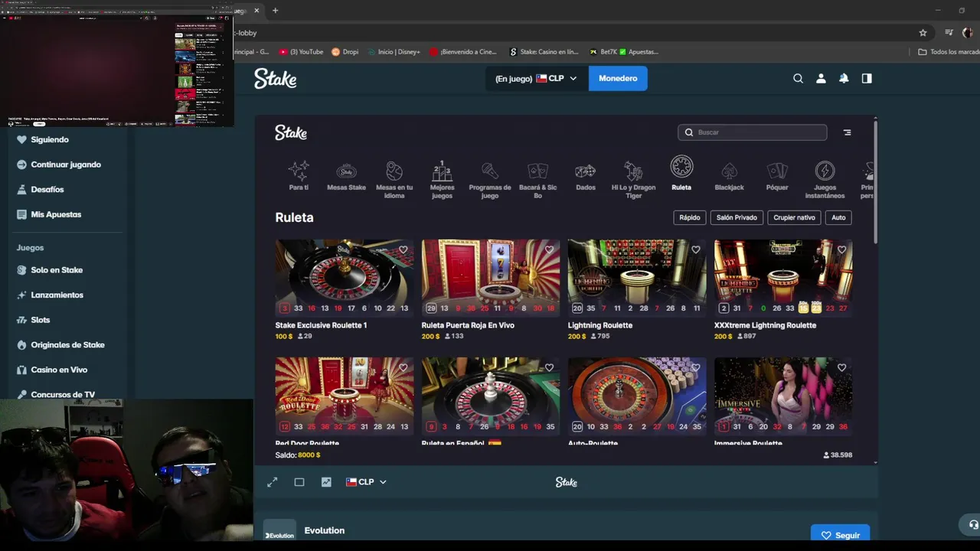The height and width of the screenshot is (551, 980).
Task: Select the Bacará & Sic Bo category
Action: [x=537, y=180]
